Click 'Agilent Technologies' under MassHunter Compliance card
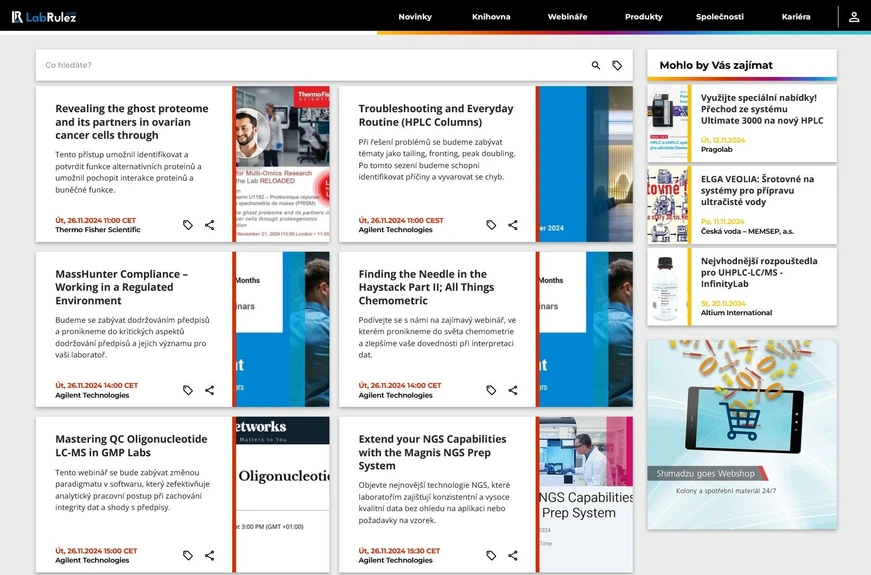Image resolution: width=871 pixels, height=575 pixels. 92,395
